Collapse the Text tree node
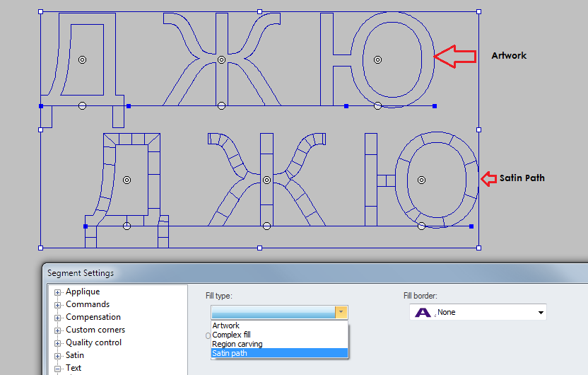The height and width of the screenshot is (375, 588). [58, 369]
